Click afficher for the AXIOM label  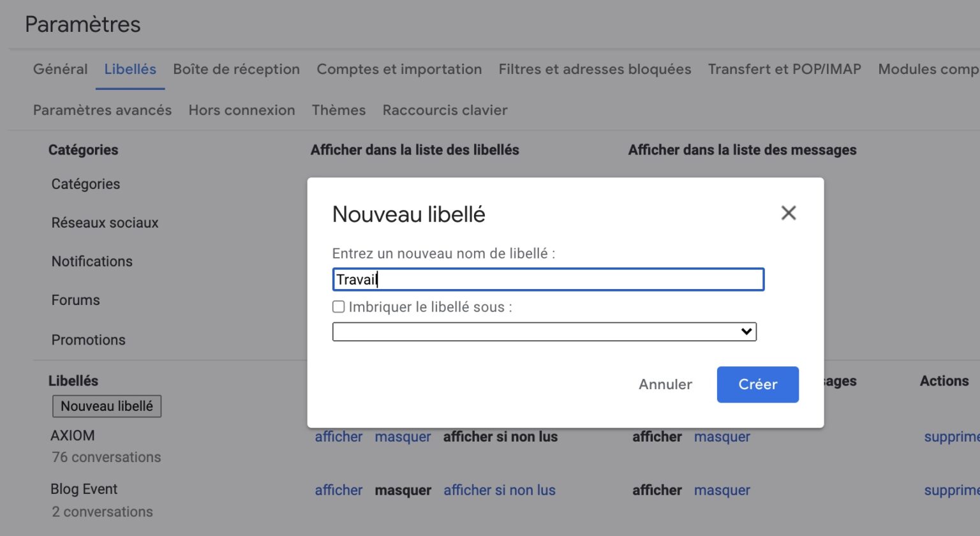tap(339, 436)
